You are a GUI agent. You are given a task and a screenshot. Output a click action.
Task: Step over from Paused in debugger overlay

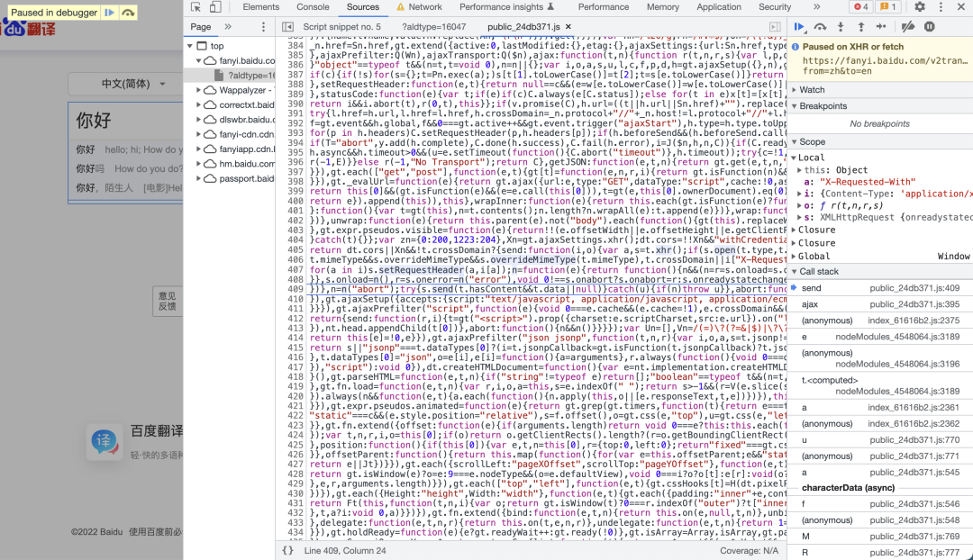point(128,13)
